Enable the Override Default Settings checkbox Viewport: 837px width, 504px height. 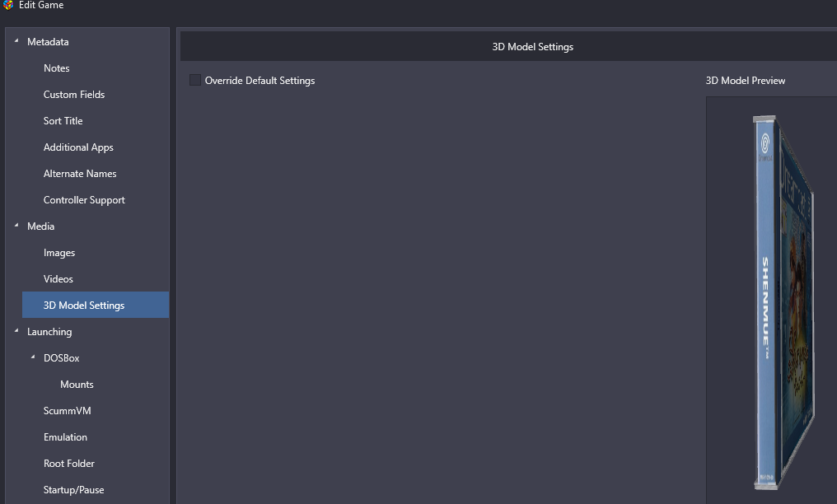(195, 80)
